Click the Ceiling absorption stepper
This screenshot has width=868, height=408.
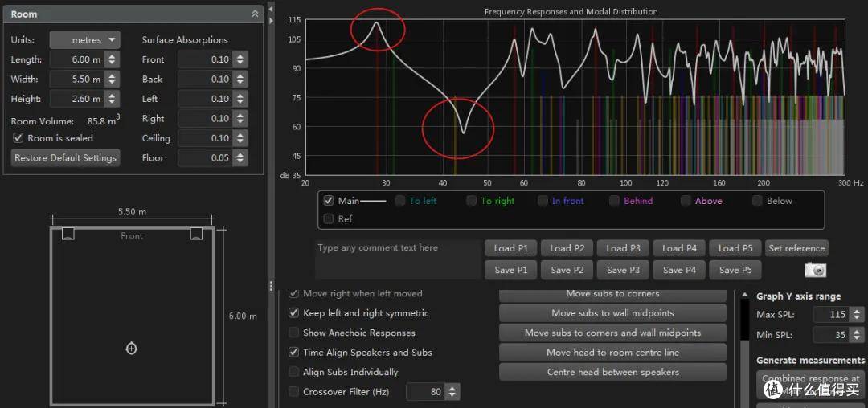click(240, 138)
